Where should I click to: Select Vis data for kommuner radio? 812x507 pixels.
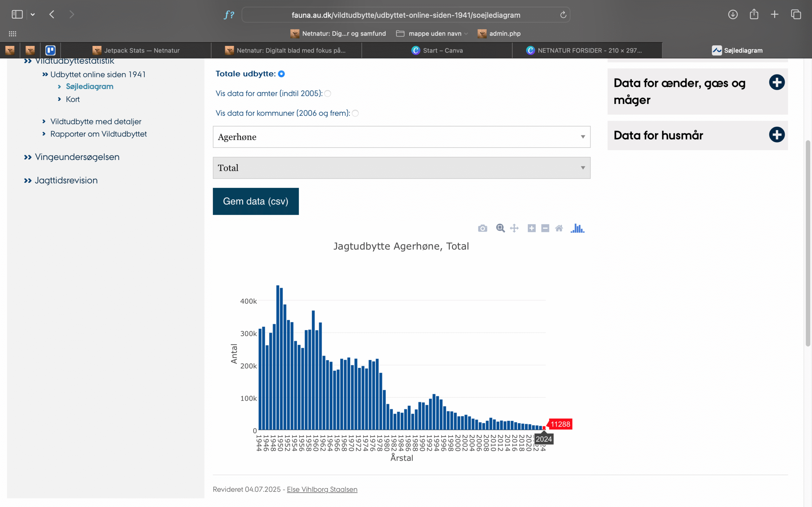355,113
